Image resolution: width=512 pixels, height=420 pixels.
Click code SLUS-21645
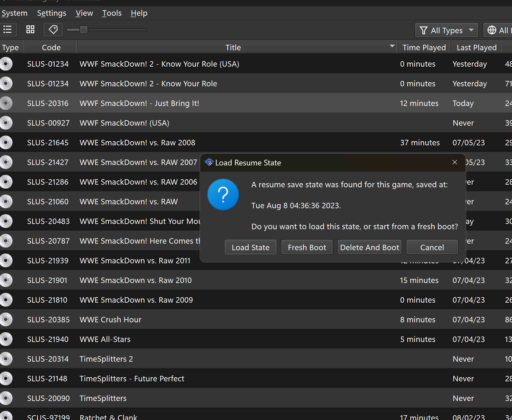tap(48, 142)
